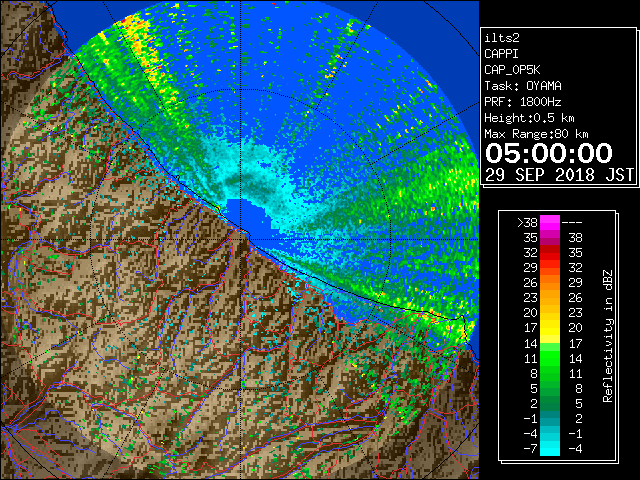Click the 'CAPPI' product label
This screenshot has height=480, width=640.
click(501, 54)
